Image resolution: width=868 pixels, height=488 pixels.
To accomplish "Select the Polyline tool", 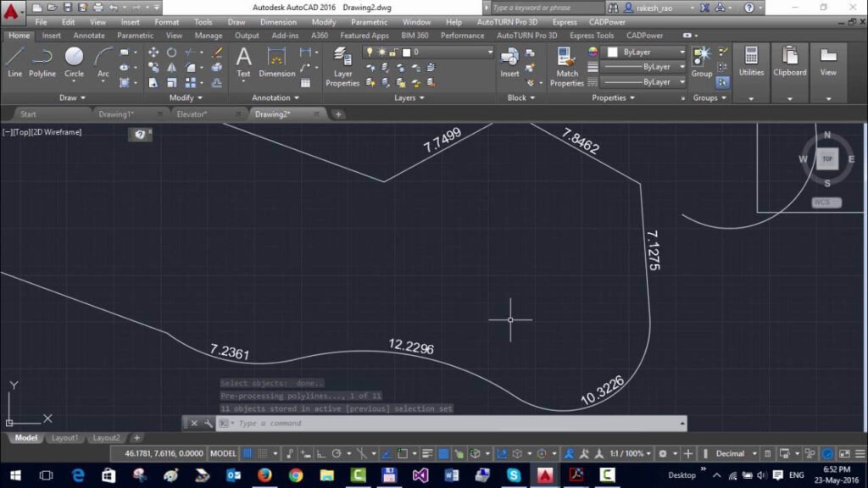I will (x=42, y=62).
